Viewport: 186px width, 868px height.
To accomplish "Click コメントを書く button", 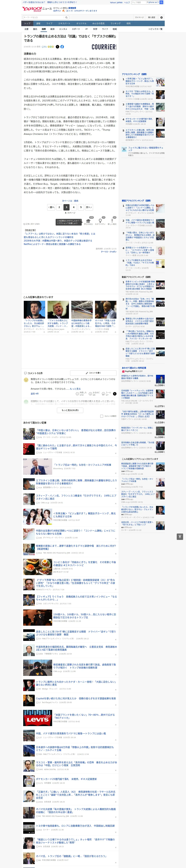I will click(93, 373).
